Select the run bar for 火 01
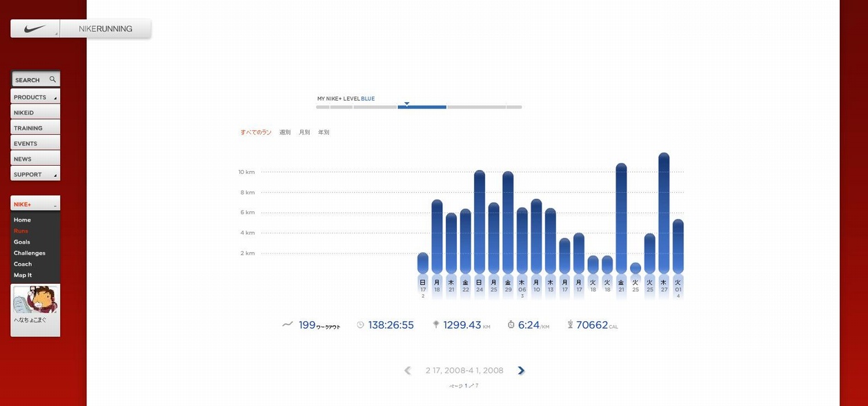The image size is (868, 406). click(678, 246)
